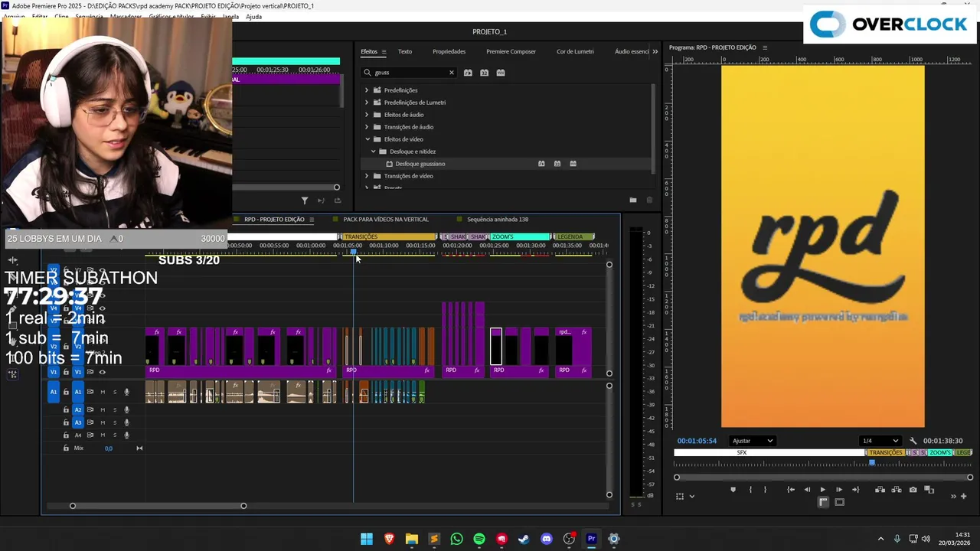The width and height of the screenshot is (980, 551).
Task: Mark Out point with the right brace button
Action: click(x=765, y=490)
